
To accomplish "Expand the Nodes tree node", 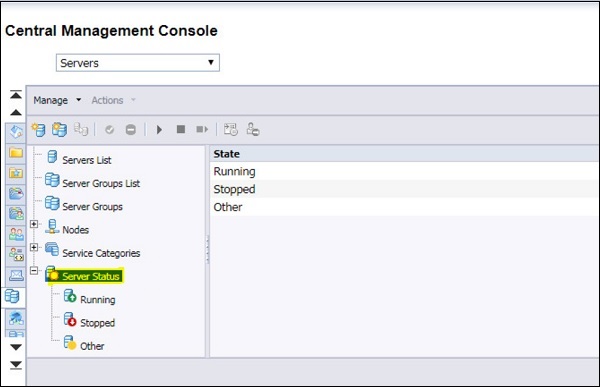I will click(x=34, y=224).
